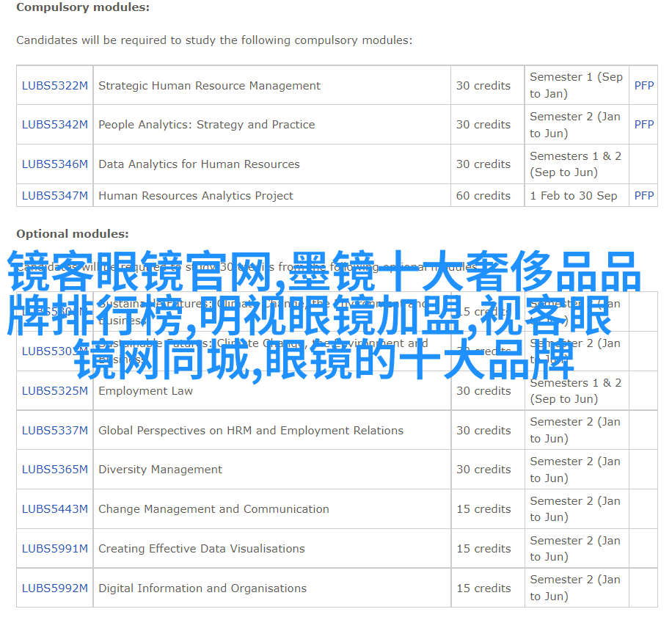Select the semester cell for Diversity Management

(575, 469)
